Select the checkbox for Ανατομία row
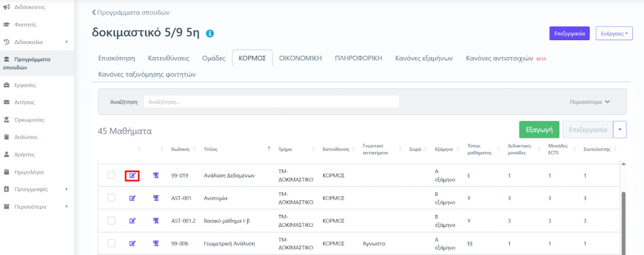Screen dimensions: 644x255 click(x=111, y=198)
